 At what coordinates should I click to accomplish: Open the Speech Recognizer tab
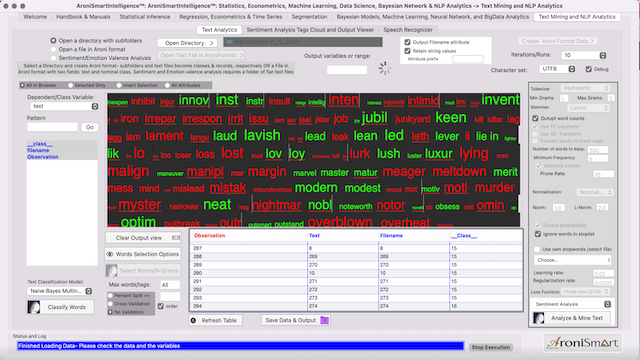point(408,30)
